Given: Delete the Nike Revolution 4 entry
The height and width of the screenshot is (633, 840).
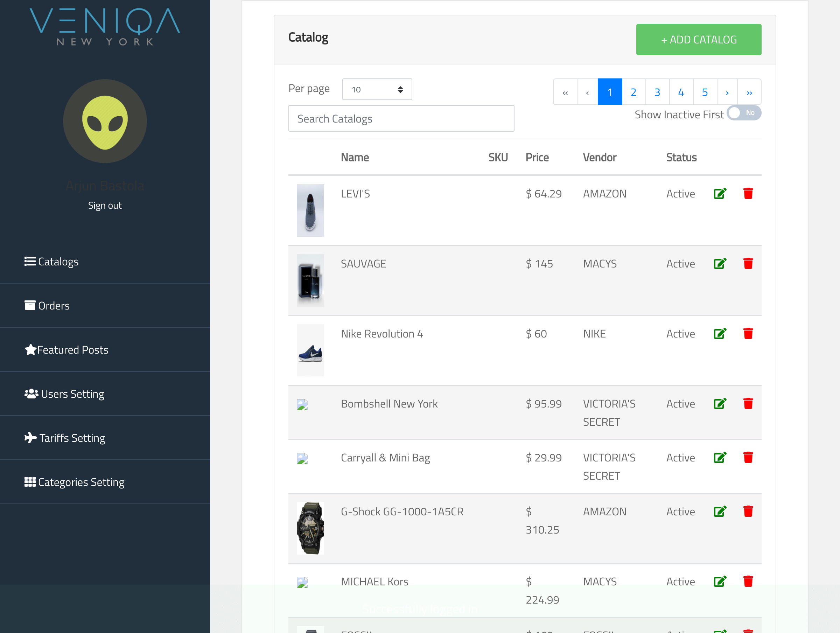Looking at the screenshot, I should tap(748, 334).
